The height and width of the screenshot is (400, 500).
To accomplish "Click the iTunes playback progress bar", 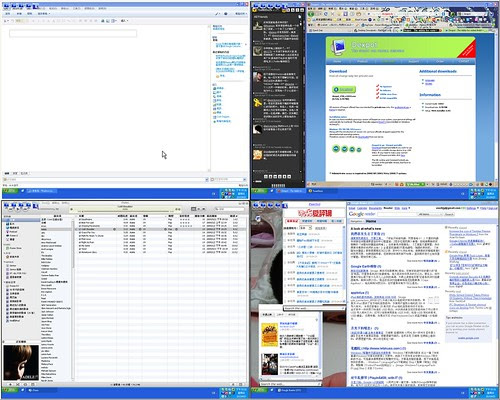I will (x=125, y=211).
